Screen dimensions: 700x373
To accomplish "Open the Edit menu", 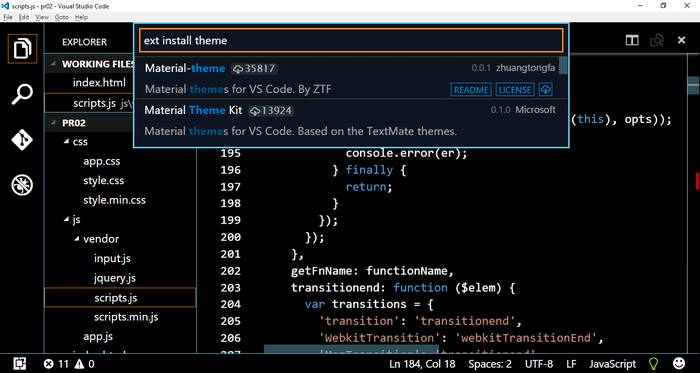I will click(x=24, y=17).
